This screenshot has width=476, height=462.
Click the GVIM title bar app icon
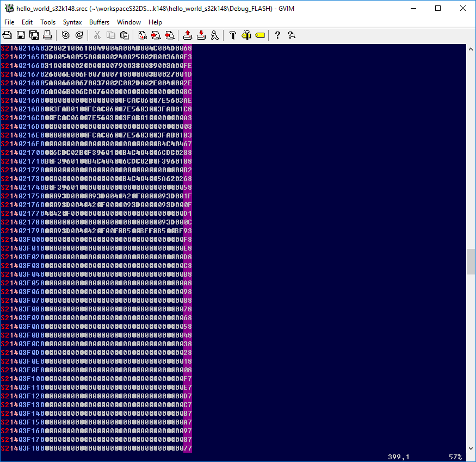pos(9,8)
